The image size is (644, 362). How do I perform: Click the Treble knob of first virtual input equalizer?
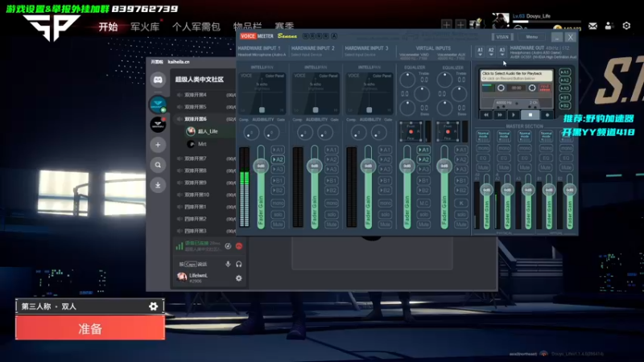click(407, 80)
